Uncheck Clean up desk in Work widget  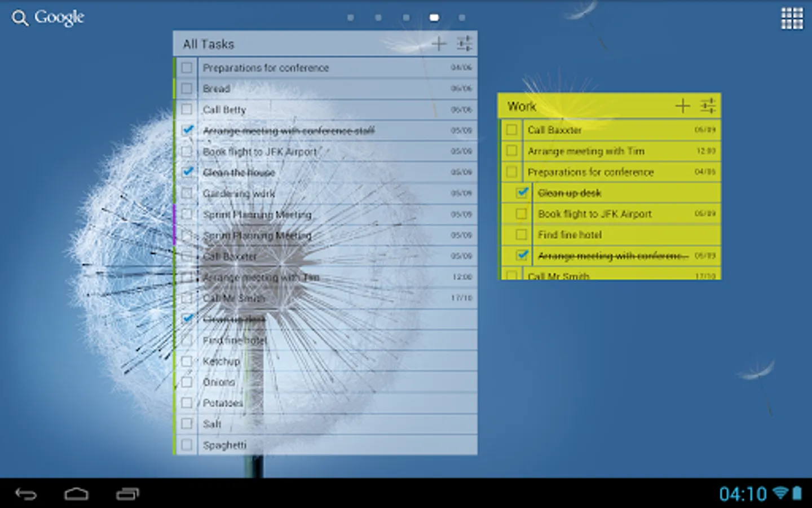[522, 192]
